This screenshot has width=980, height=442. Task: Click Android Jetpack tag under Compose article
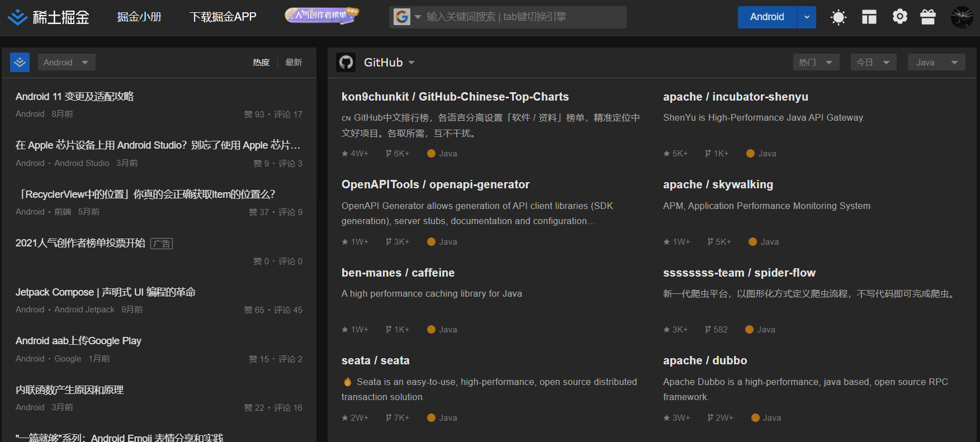pos(84,310)
